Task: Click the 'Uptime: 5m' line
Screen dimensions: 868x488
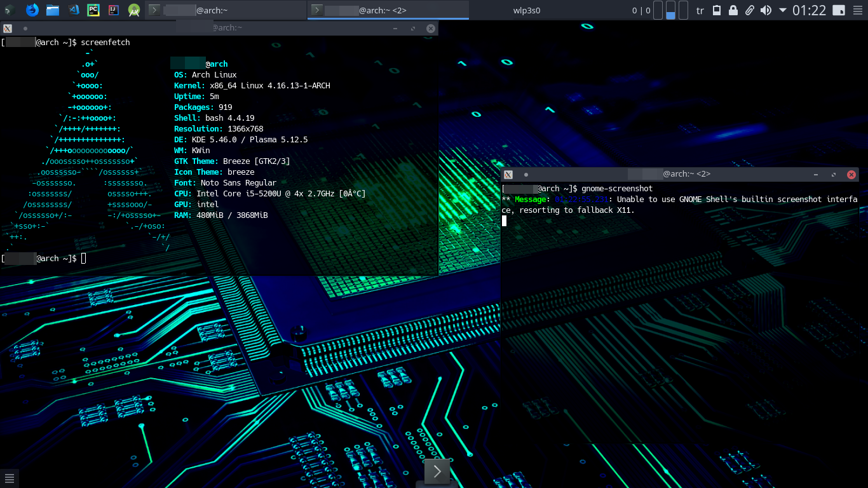Action: click(196, 97)
